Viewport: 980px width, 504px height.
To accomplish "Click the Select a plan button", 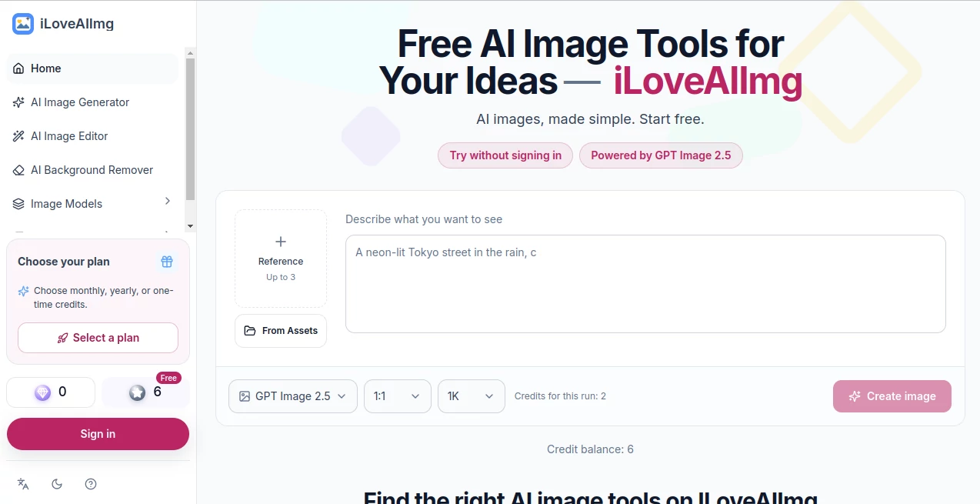I will pos(98,338).
